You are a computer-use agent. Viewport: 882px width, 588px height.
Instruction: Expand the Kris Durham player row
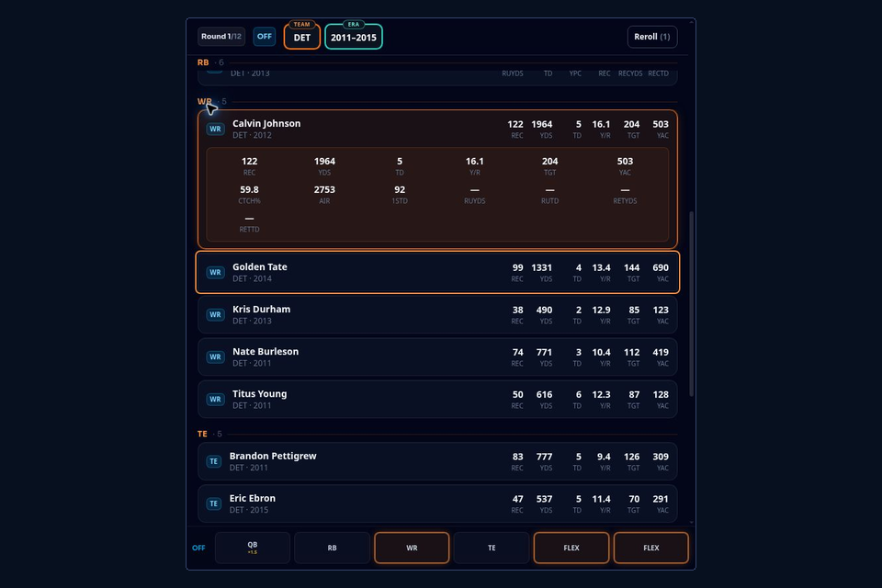coord(437,314)
